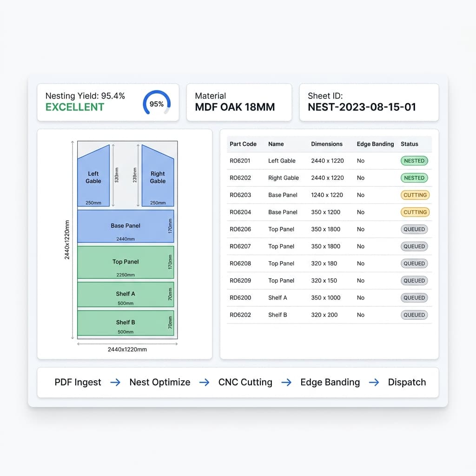This screenshot has height=476, width=476.
Task: Go to the PDF Ingest workflow step
Action: tap(78, 382)
